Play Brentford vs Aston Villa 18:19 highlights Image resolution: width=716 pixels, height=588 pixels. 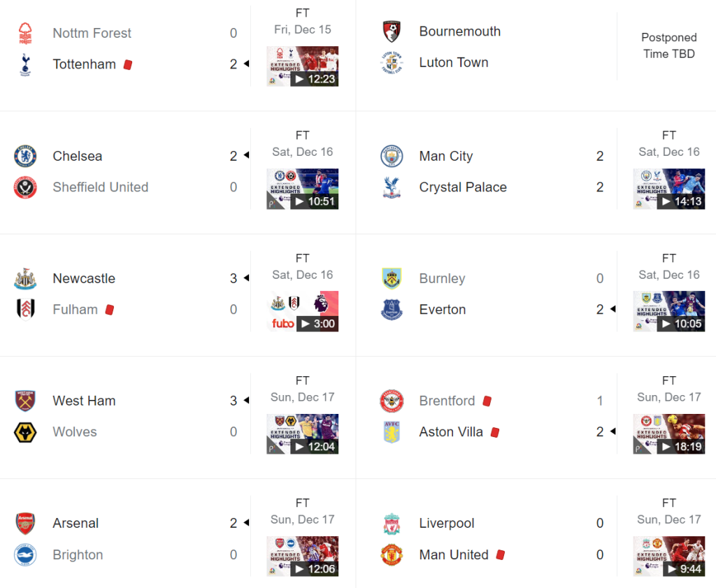pyautogui.click(x=668, y=433)
